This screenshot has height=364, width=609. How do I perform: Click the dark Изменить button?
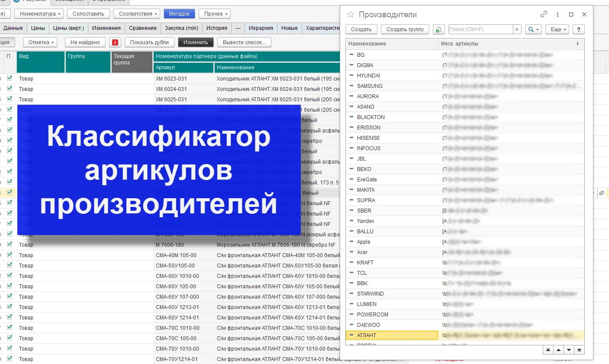pyautogui.click(x=196, y=42)
